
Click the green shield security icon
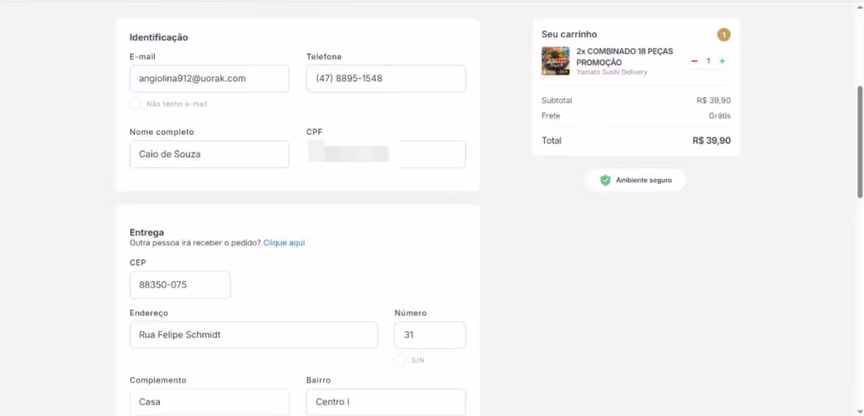(x=605, y=180)
